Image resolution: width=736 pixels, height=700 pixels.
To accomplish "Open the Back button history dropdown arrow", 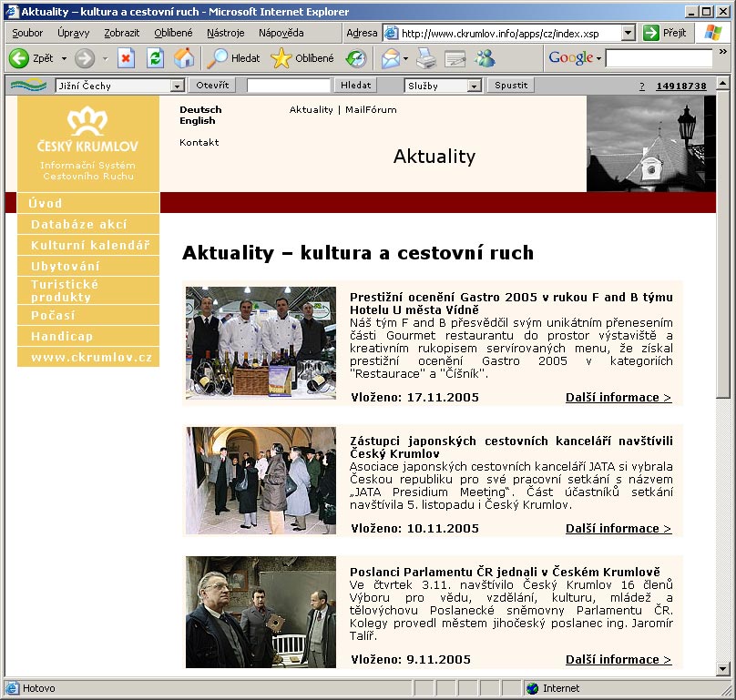I will pos(64,58).
